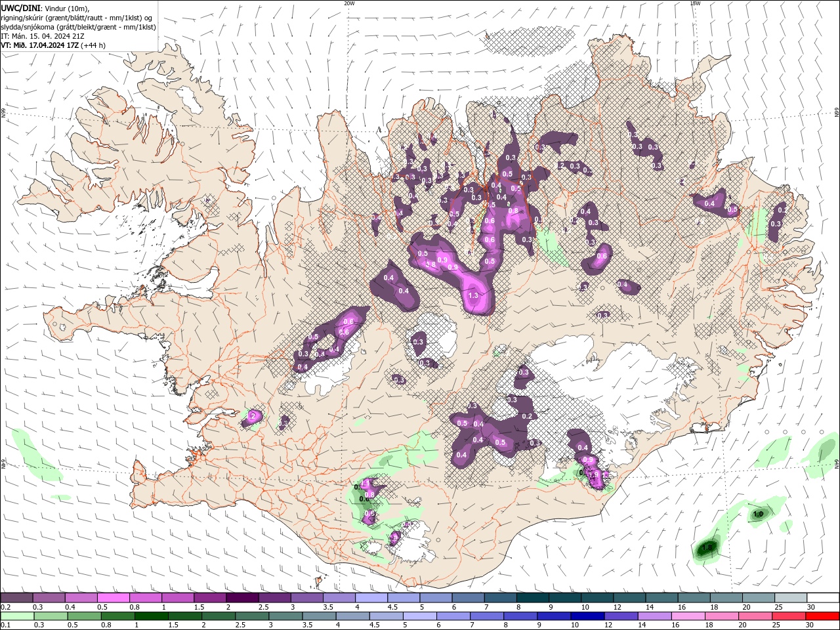Image resolution: width=840 pixels, height=630 pixels.
Task: Select the deep blue swatch starting at 10 in rain scale
Action: coord(589,616)
